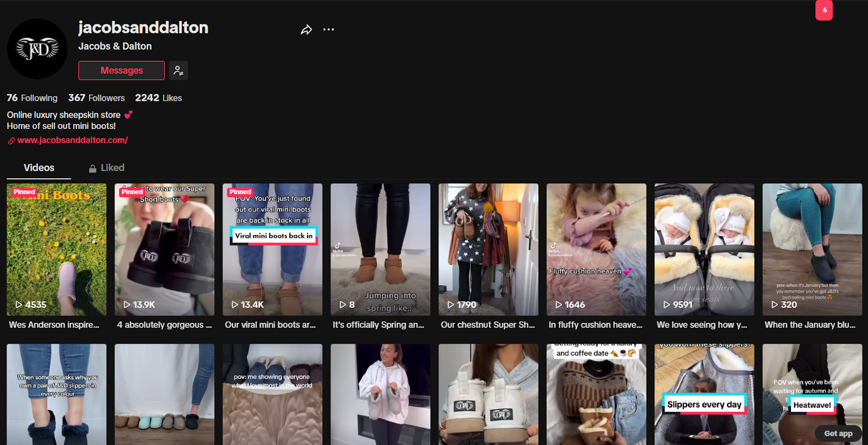Open the Jumping into spring video

point(380,249)
